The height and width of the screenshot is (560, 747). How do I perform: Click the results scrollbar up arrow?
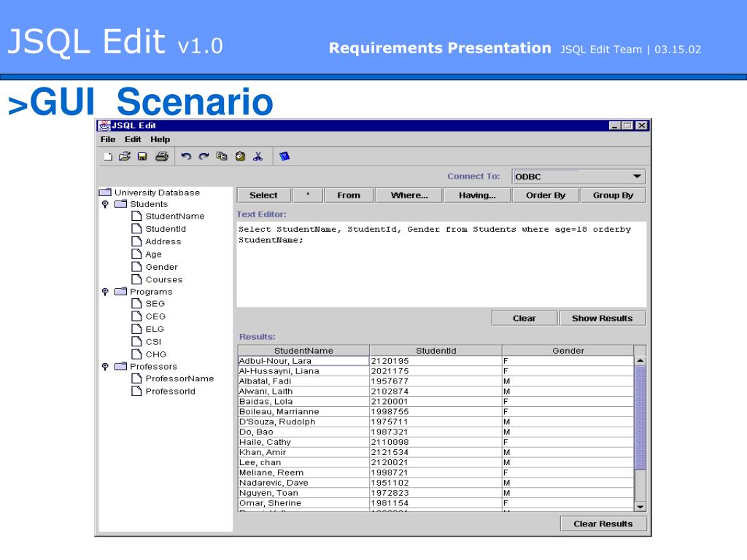640,361
